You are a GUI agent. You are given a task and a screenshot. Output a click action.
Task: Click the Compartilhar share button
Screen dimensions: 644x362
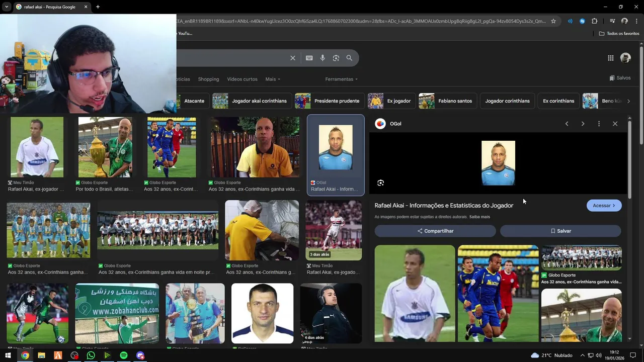435,231
